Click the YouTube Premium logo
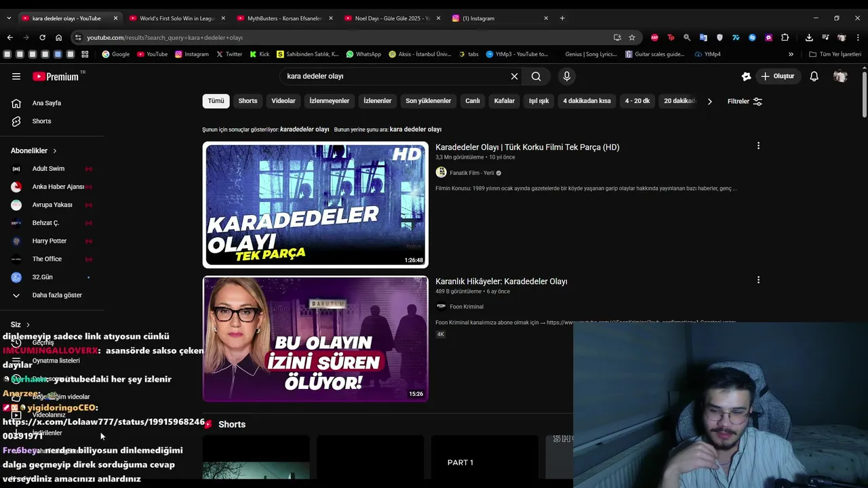This screenshot has height=488, width=868. (56, 77)
